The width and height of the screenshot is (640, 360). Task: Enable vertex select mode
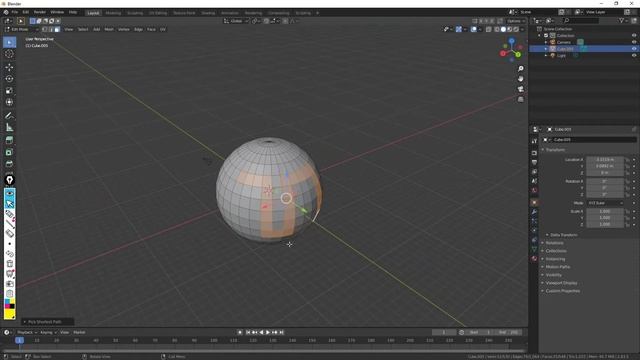tap(44, 29)
